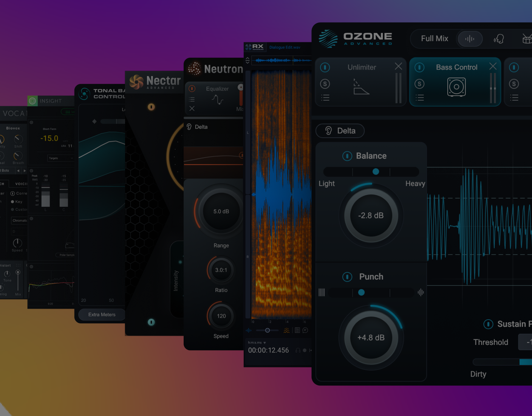Open the Unlimiter module list icon
This screenshot has width=532, height=416.
coord(325,98)
